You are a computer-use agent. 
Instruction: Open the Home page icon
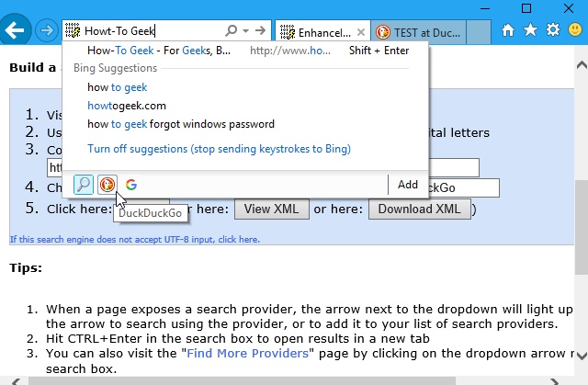pos(508,30)
